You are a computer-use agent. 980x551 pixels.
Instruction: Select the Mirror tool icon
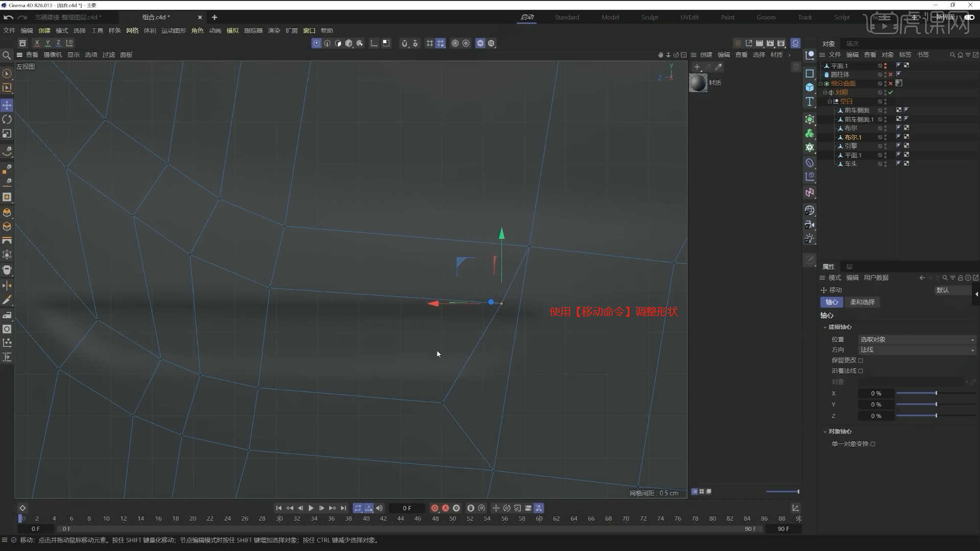click(x=7, y=286)
